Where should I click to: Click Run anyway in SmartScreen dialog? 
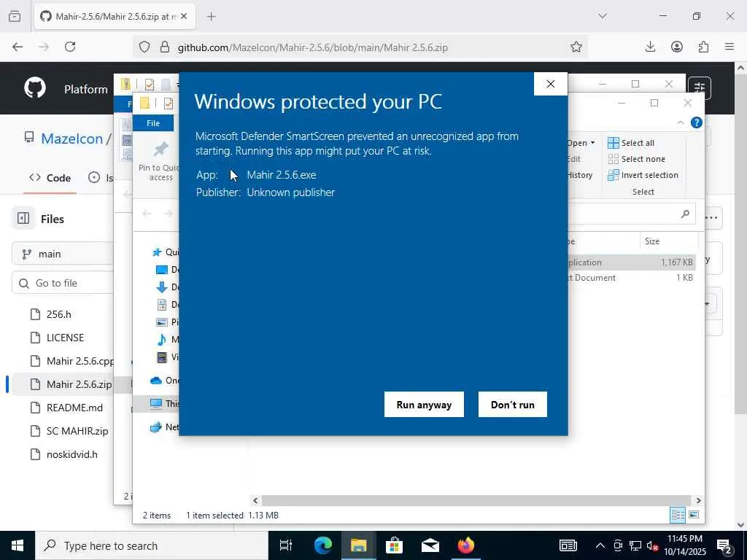[x=424, y=404]
